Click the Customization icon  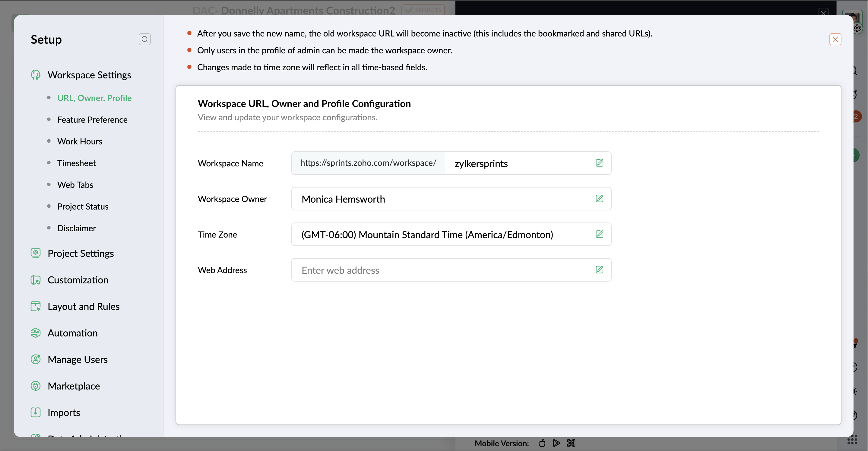click(35, 279)
